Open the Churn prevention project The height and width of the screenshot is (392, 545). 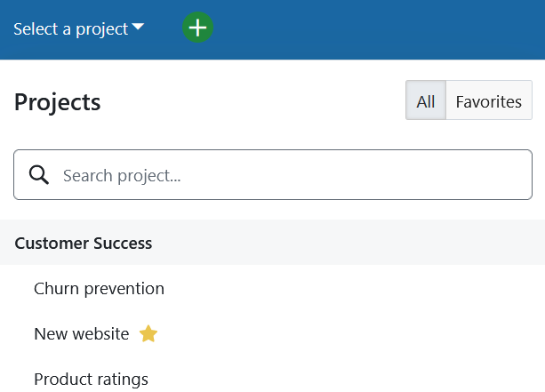click(x=99, y=289)
